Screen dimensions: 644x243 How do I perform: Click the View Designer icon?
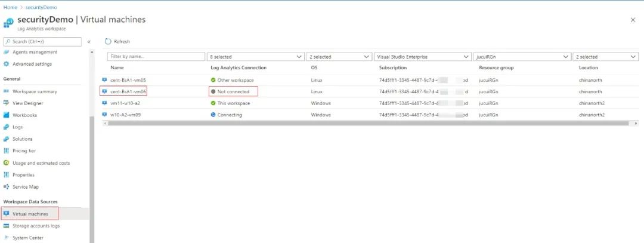6,103
